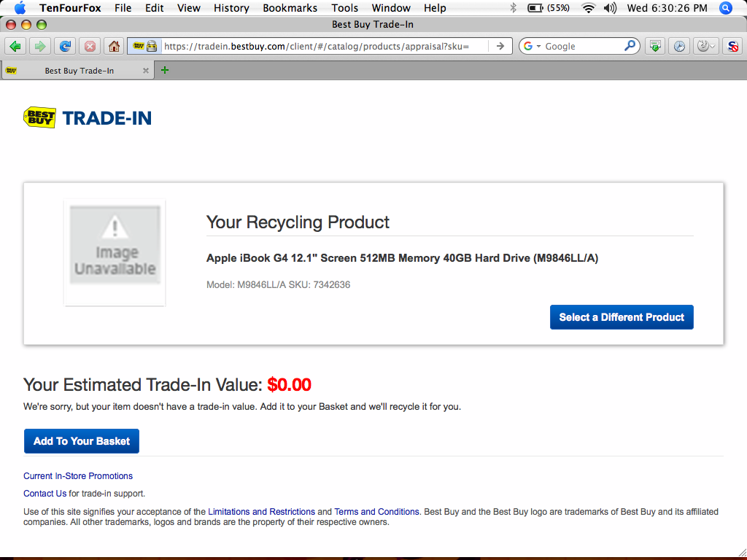Open the Tools menu
Screen dimensions: 747x560
pyautogui.click(x=345, y=7)
